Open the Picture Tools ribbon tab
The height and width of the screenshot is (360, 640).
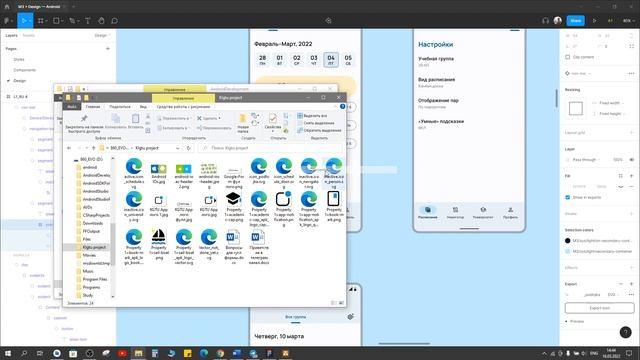point(183,107)
